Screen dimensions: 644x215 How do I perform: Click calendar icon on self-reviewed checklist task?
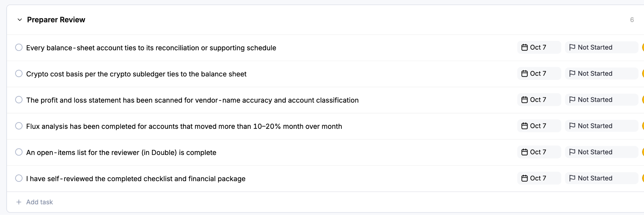point(525,178)
